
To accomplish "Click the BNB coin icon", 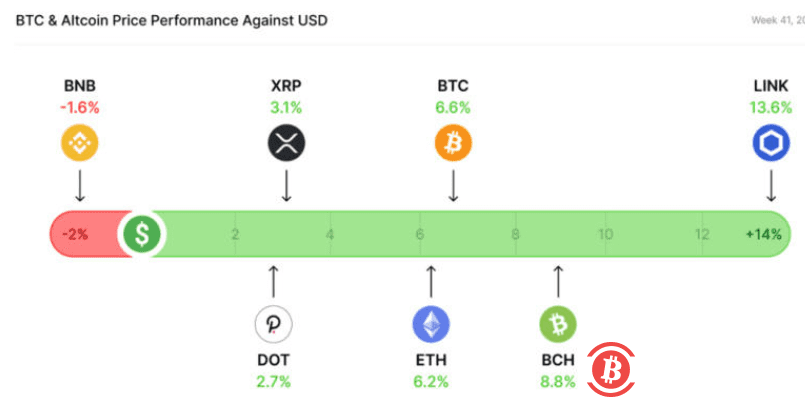I will [x=80, y=144].
